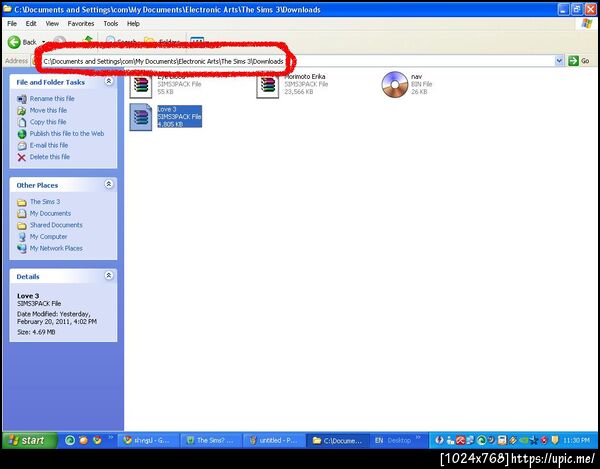
Task: Expand the Desktop toolbar chevron
Action: coord(418,437)
